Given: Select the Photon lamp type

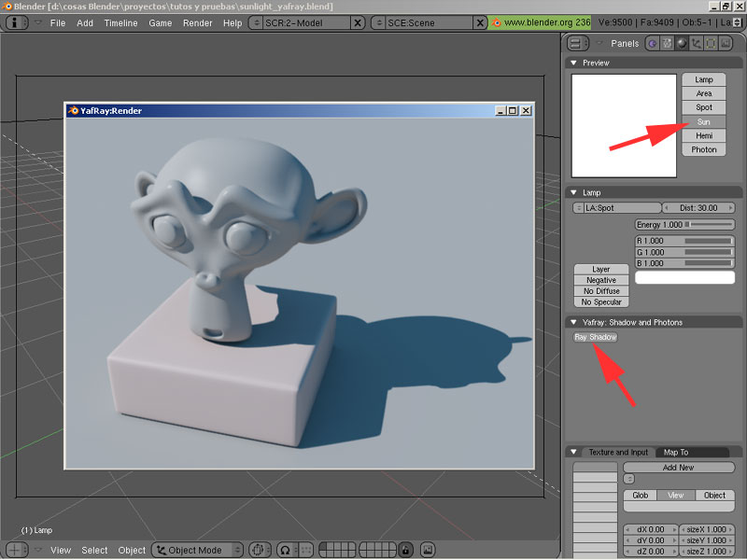Looking at the screenshot, I should click(x=704, y=149).
